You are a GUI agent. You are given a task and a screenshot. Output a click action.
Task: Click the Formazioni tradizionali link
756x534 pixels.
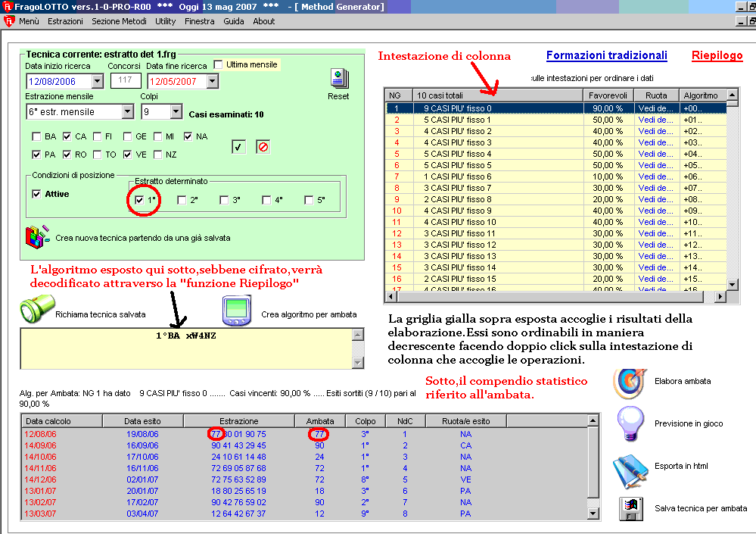pos(606,55)
